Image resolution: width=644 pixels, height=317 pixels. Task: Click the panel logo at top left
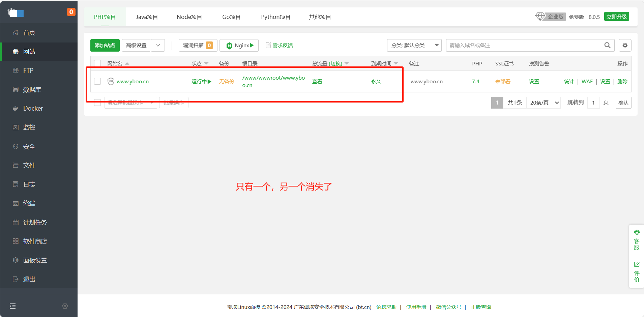click(16, 13)
